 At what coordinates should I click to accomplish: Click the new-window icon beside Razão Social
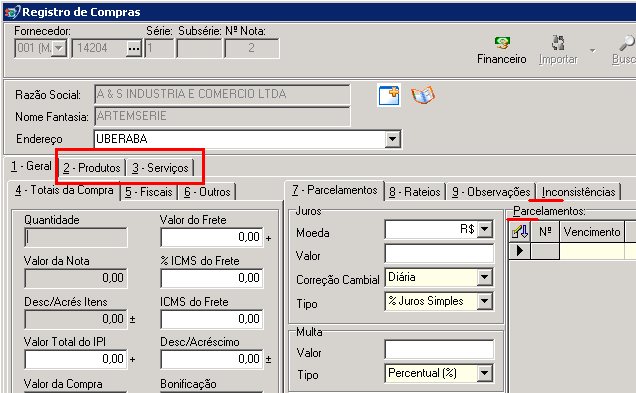tap(389, 96)
